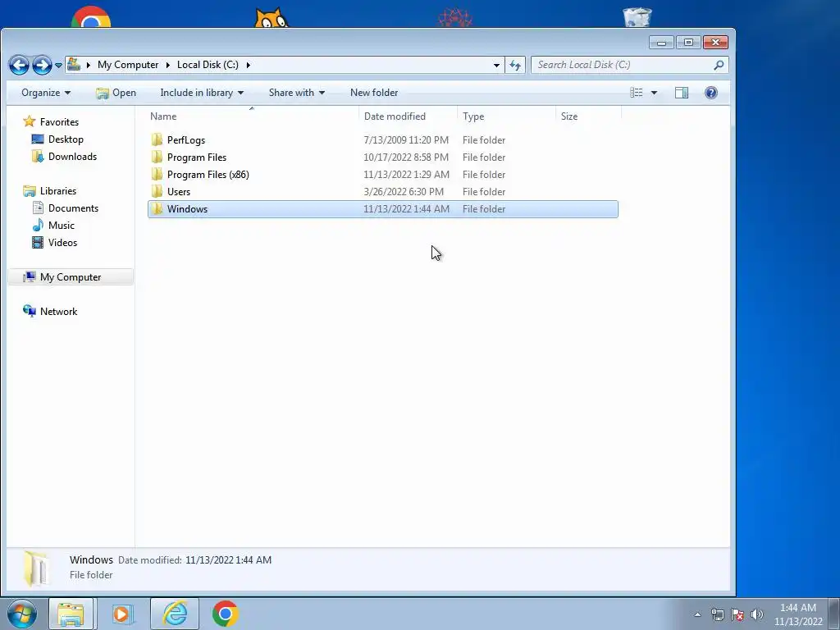The image size is (840, 630).
Task: Open the Documents library
Action: pos(73,208)
